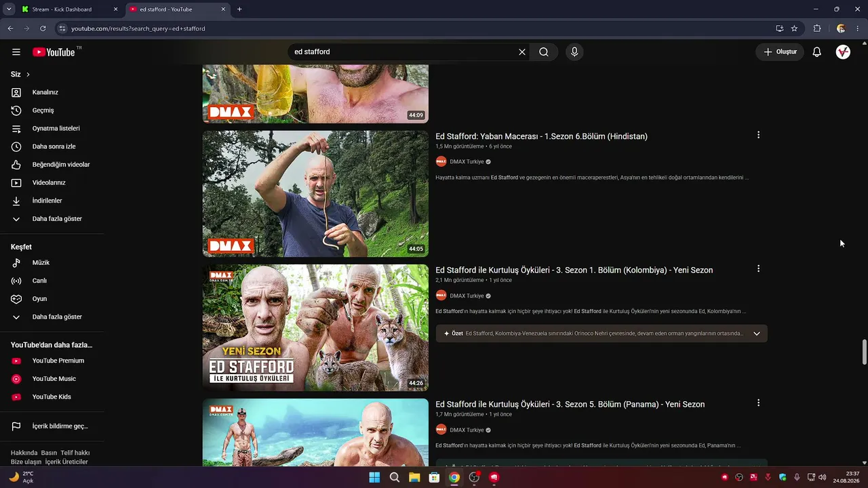Viewport: 868px width, 488px height.
Task: Open the Panama episode video title
Action: tap(570, 404)
